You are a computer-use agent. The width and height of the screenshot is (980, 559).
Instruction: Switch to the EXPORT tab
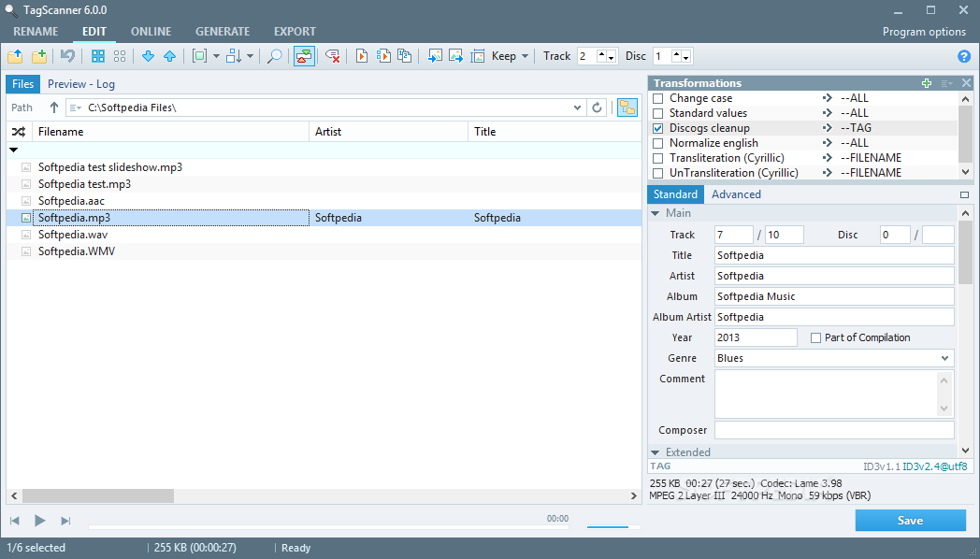pyautogui.click(x=295, y=31)
